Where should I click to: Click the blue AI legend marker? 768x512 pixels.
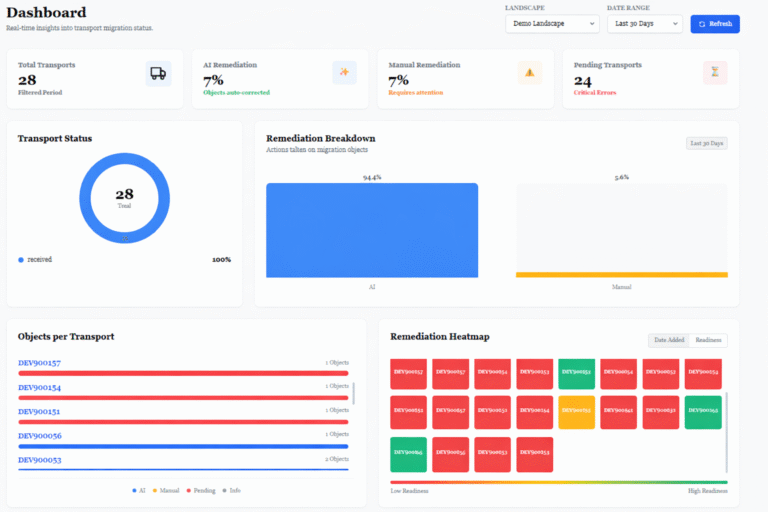pos(134,490)
